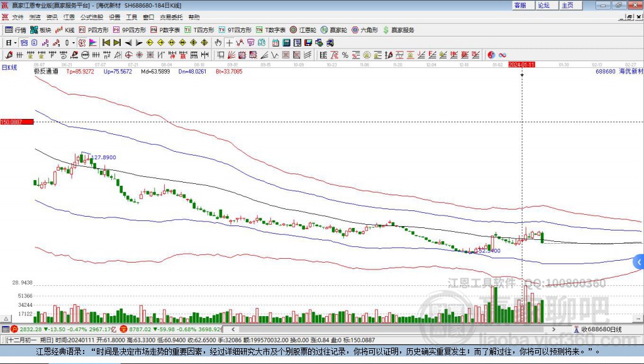Screen dimensions: 644x364
Task: Click the grid table icon in status bar
Action: pos(5,329)
